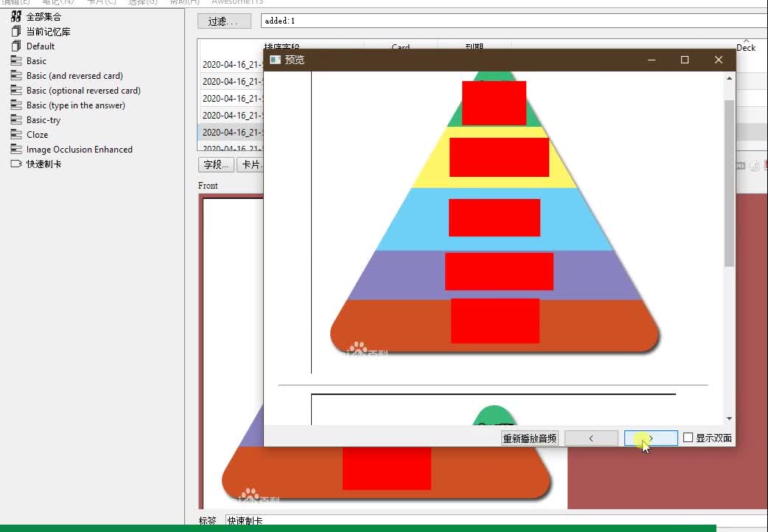
Task: Click preview scrollbar up arrow
Action: pos(730,78)
